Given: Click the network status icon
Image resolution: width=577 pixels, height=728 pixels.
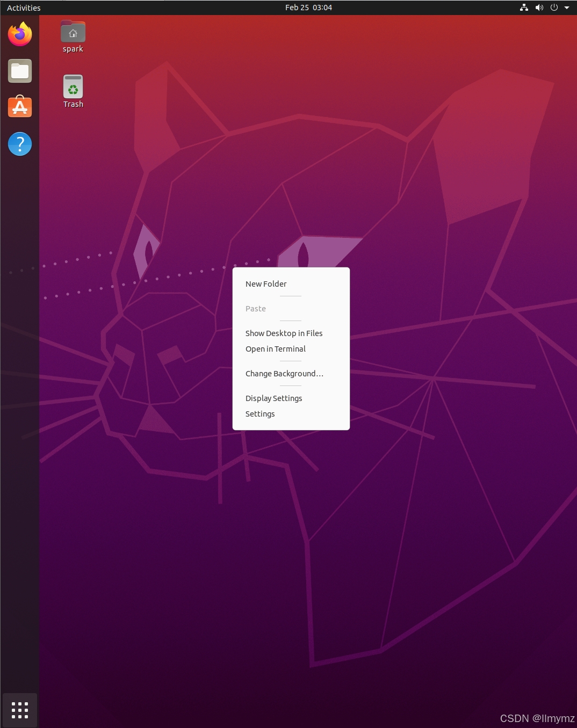Looking at the screenshot, I should coord(524,8).
